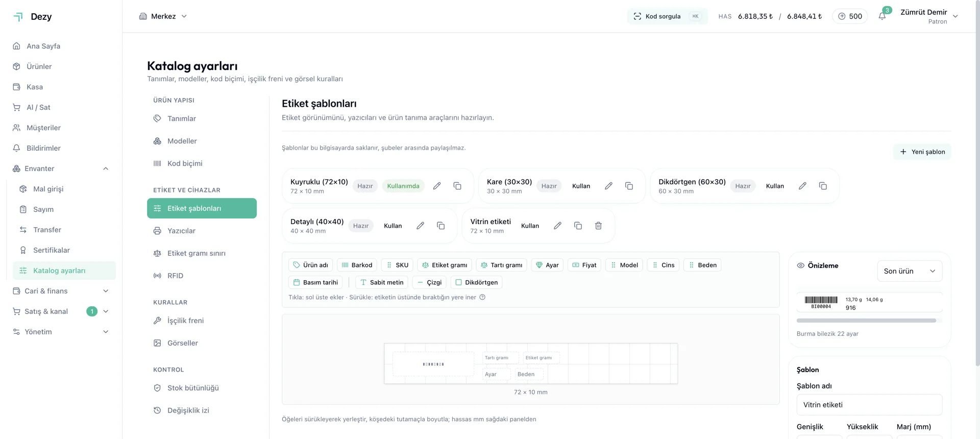The height and width of the screenshot is (439, 980).
Task: Duplicate the Detaylı (40×40) template
Action: coord(440,226)
